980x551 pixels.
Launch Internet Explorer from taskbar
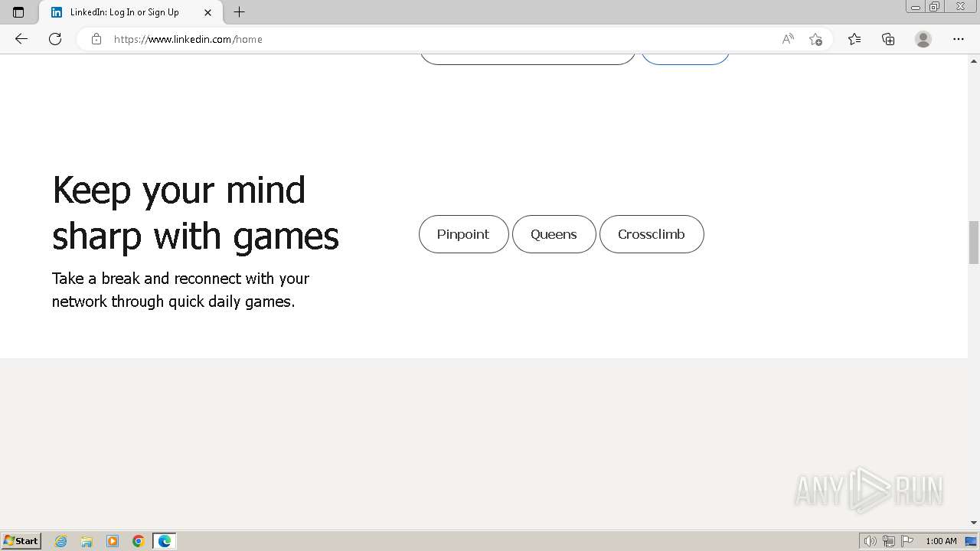pyautogui.click(x=61, y=541)
